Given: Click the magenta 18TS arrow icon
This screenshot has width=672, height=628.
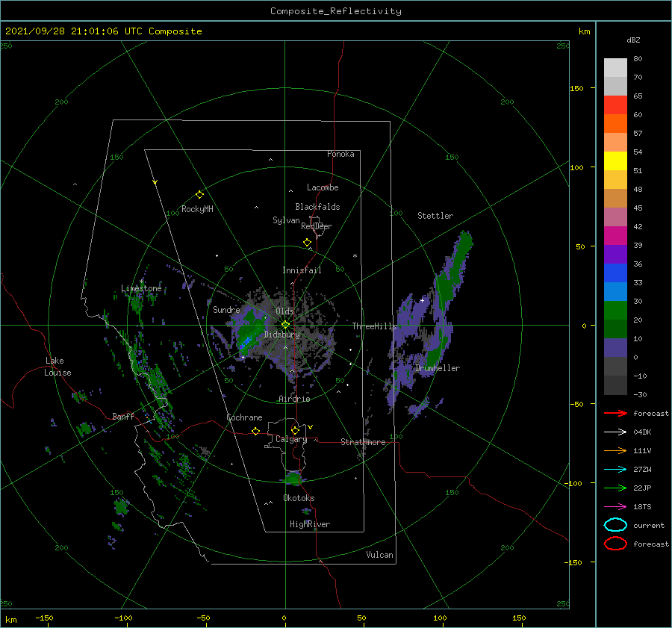Looking at the screenshot, I should tap(615, 507).
